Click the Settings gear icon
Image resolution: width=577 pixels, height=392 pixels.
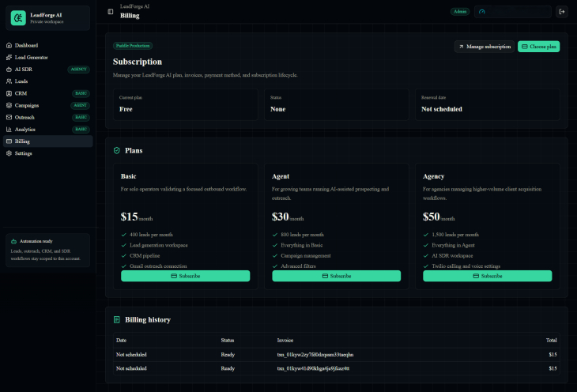tap(9, 153)
